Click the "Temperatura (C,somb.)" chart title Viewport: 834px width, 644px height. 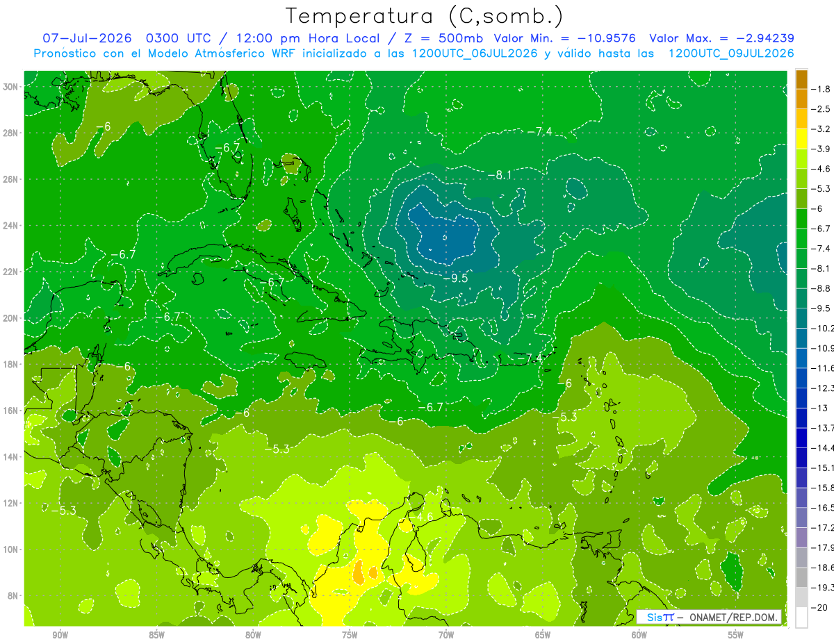[x=425, y=16]
